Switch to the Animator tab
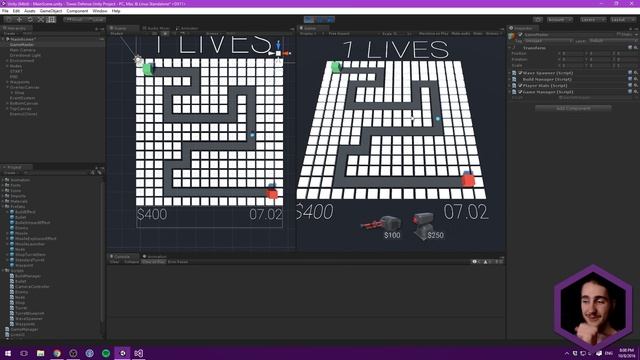Screen dimensions: 640x360 (x=187, y=28)
